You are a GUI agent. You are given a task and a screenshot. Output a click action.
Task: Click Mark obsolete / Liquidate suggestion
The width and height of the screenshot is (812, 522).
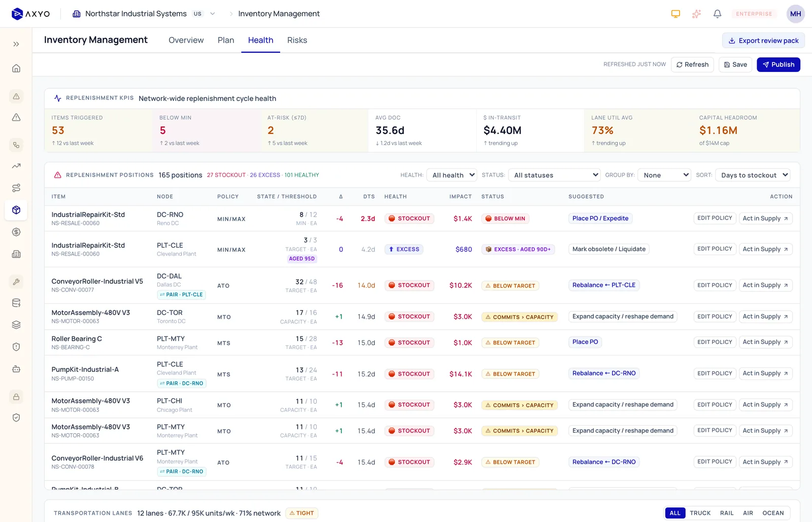click(x=609, y=249)
